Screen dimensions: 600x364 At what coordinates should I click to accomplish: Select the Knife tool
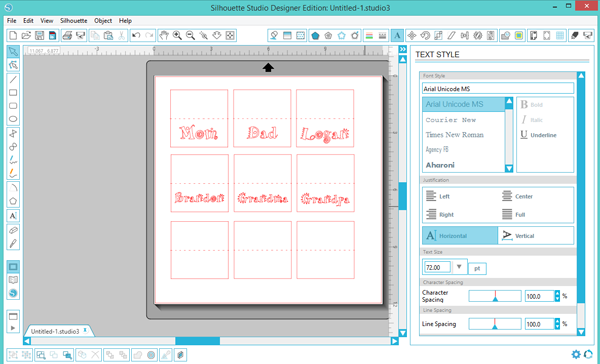[x=13, y=243]
